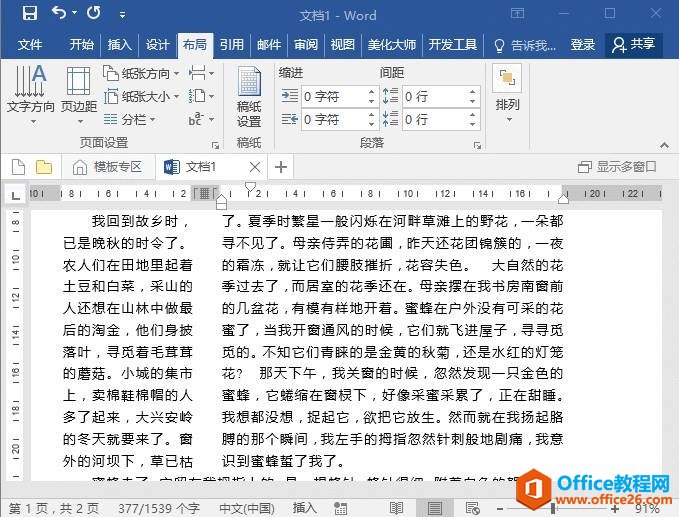
Task: Open the 引用 references ribbon tab
Action: (x=232, y=44)
